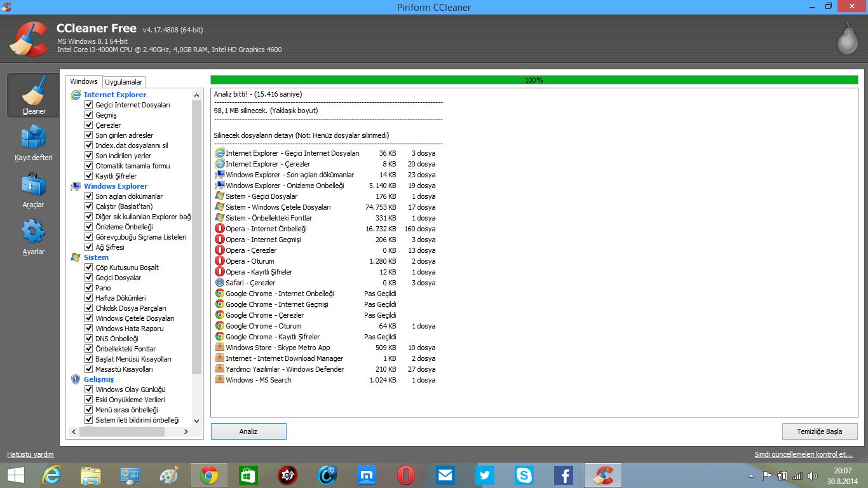Toggle the Ağ Şifresi checkbox
Viewport: 868px width, 488px height.
[89, 247]
